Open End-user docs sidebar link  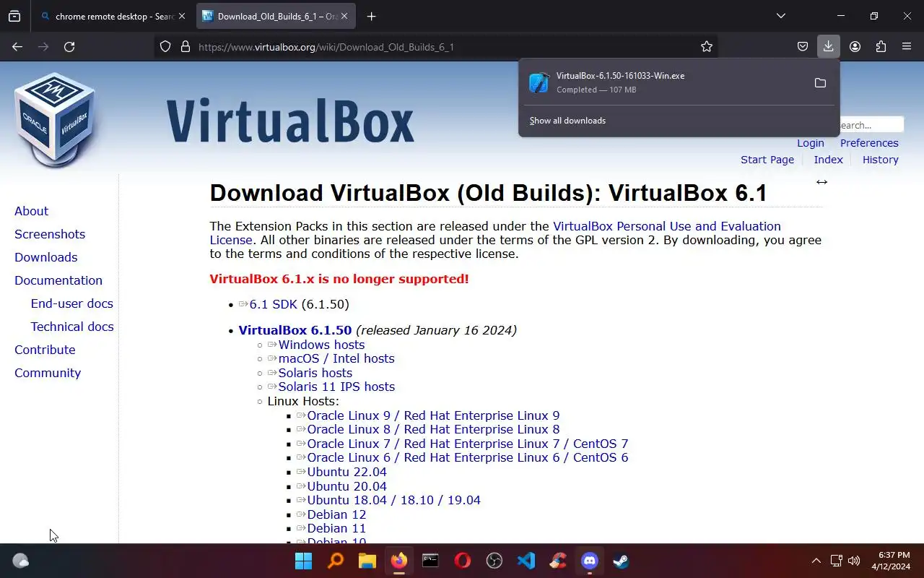pos(72,303)
